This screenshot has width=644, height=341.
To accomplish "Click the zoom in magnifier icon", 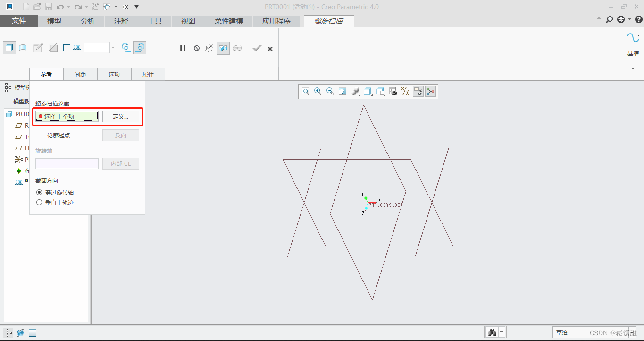I will [318, 92].
